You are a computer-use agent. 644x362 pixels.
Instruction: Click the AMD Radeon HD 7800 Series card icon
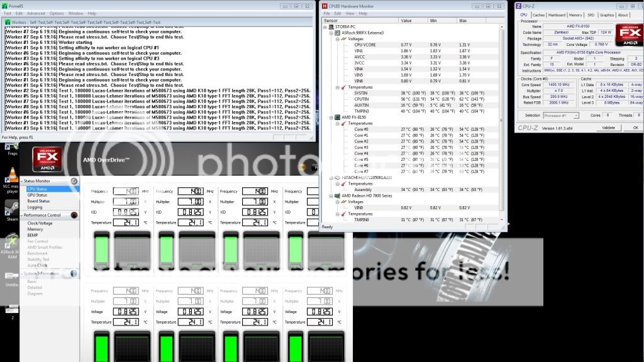(337, 196)
